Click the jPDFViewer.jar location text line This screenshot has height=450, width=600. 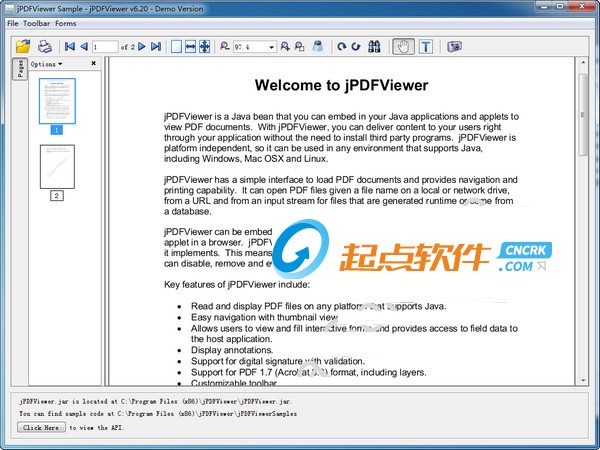[155, 401]
